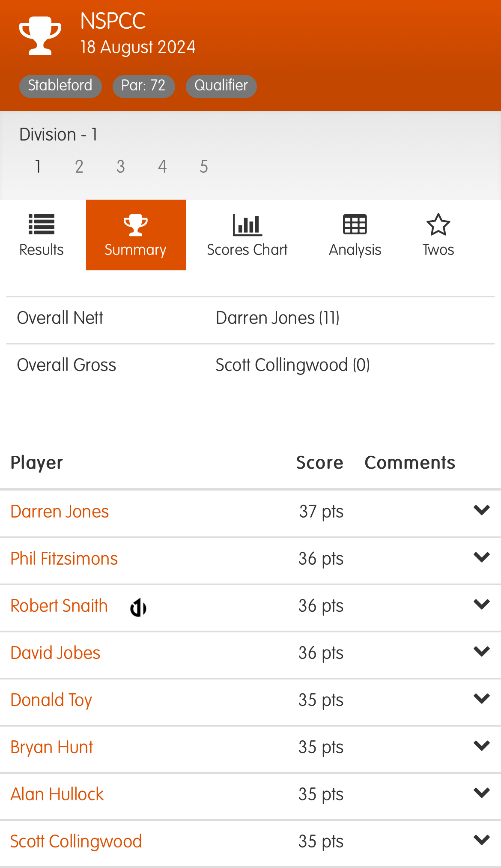501x868 pixels.
Task: Click the Stableford tag
Action: pos(60,86)
